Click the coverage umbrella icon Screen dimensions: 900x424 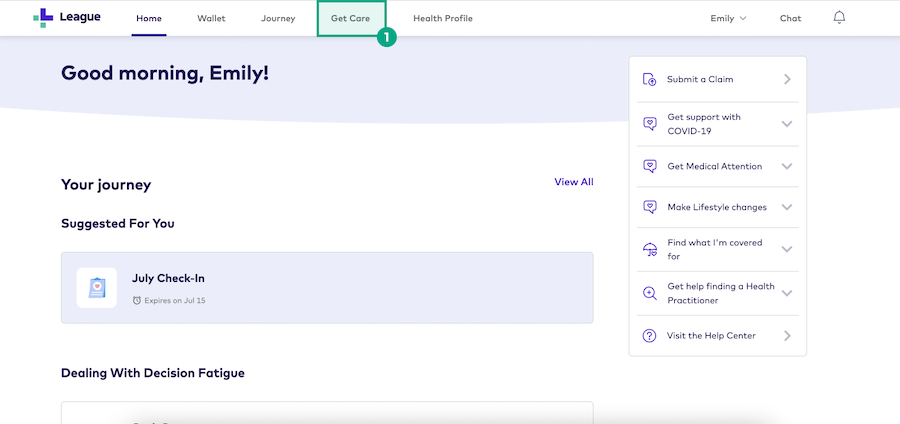(650, 249)
